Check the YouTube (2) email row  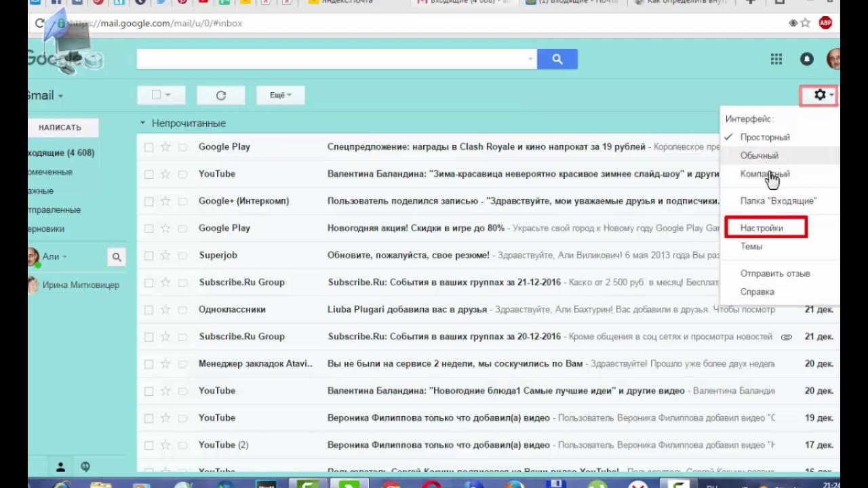tap(149, 445)
